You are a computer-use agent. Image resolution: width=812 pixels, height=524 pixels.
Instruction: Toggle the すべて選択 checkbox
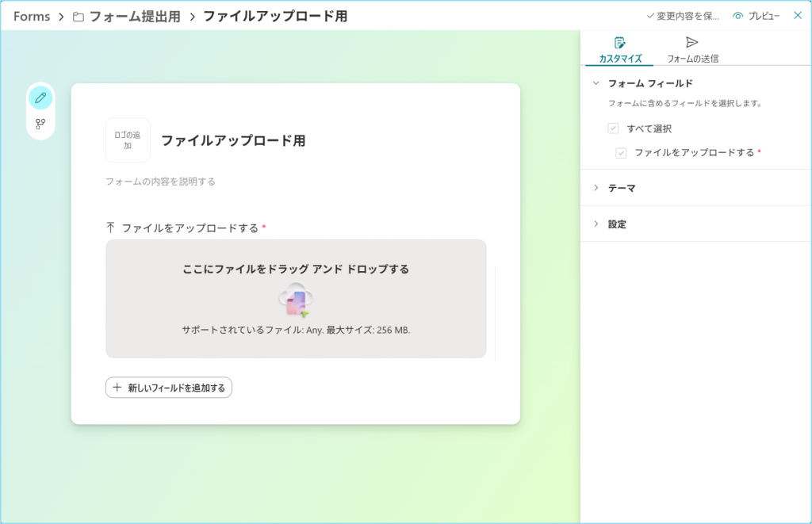(x=613, y=128)
